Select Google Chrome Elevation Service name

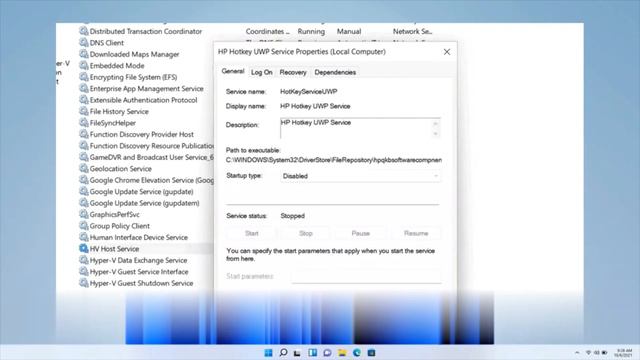coord(151,180)
